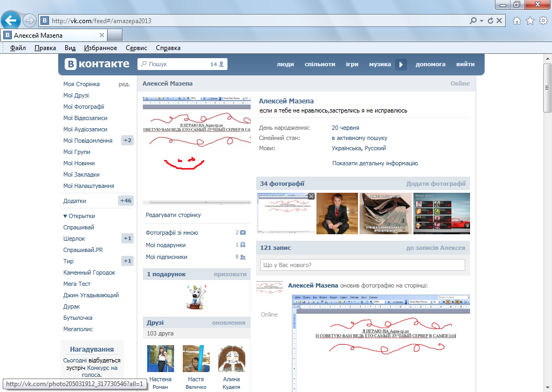Expand Показати детальну інформацію
Screen dimensions: 552x392
pyautogui.click(x=375, y=163)
